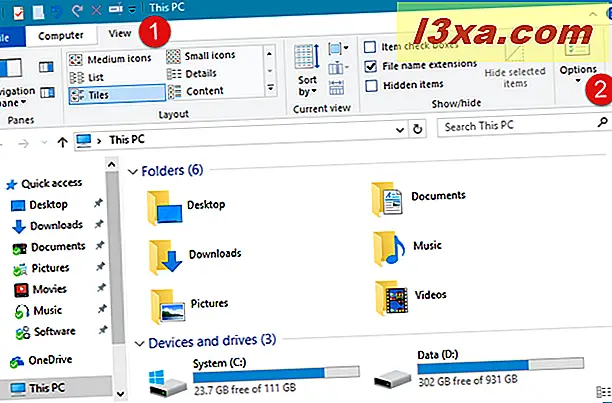This screenshot has width=612, height=403.
Task: Click the Undo icon in title bar
Action: [57, 12]
